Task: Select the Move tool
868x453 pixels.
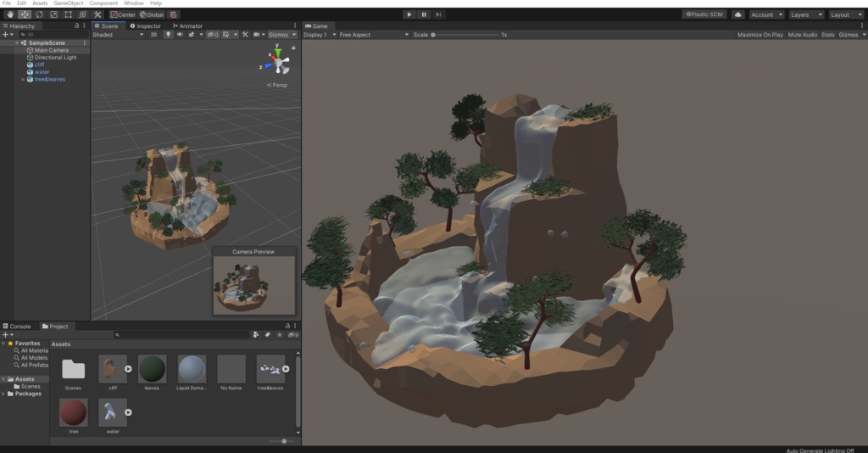Action: pyautogui.click(x=25, y=14)
